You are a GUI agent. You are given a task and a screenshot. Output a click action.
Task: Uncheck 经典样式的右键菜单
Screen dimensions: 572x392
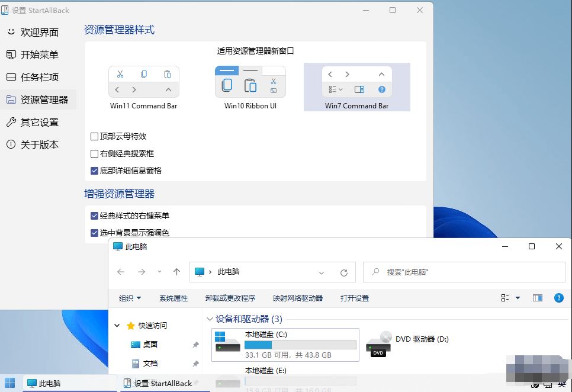95,216
